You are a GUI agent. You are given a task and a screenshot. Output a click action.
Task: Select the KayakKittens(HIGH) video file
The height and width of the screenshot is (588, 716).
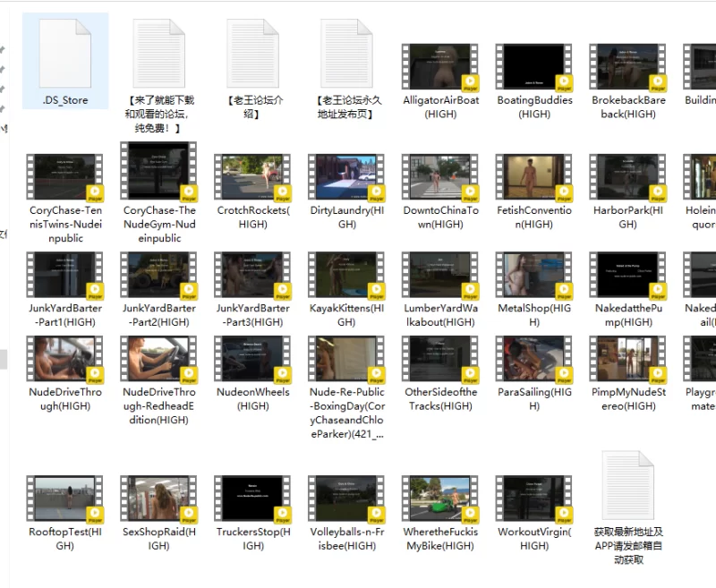pyautogui.click(x=346, y=275)
